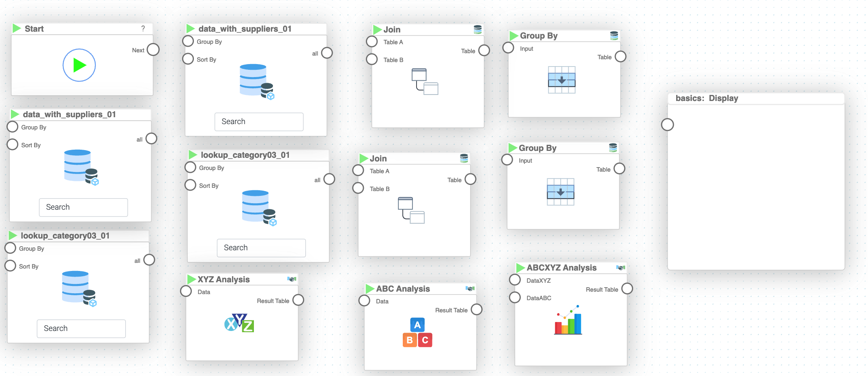Click the XYZ Analysis logo icon
Screen dimensions: 868x376
(239, 323)
